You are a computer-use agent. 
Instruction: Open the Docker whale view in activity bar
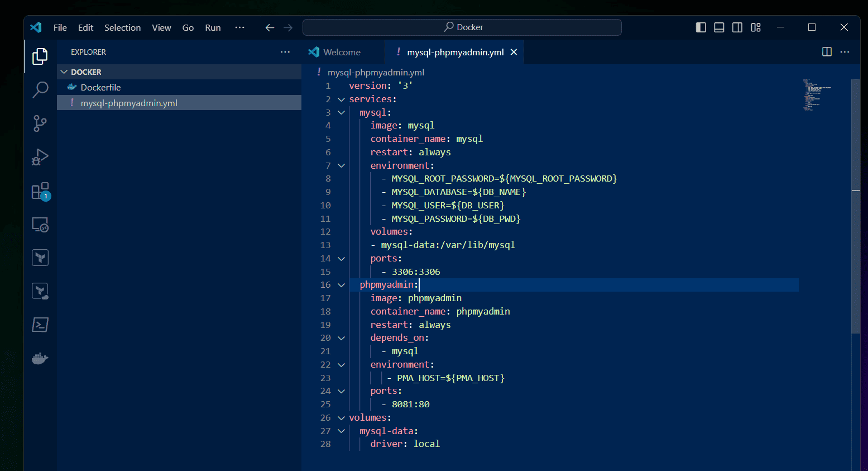pos(40,358)
